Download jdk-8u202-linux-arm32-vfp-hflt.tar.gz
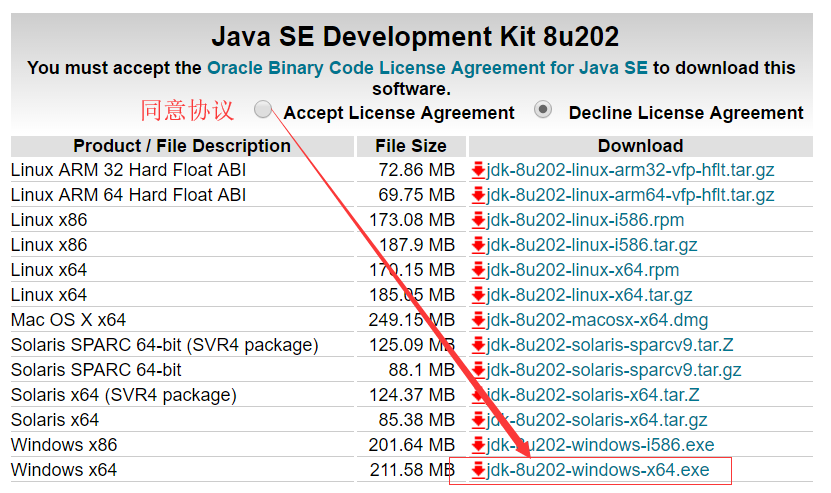Viewport: 831px width, 493px height. pyautogui.click(x=630, y=170)
